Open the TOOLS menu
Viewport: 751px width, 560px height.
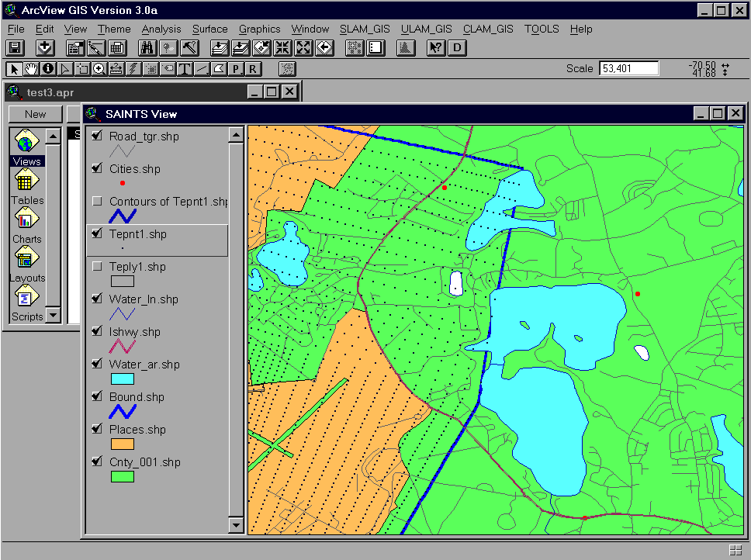click(x=542, y=29)
